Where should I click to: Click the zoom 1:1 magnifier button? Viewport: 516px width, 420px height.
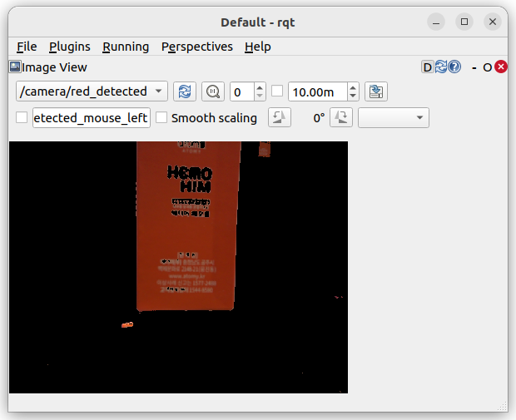click(x=213, y=91)
